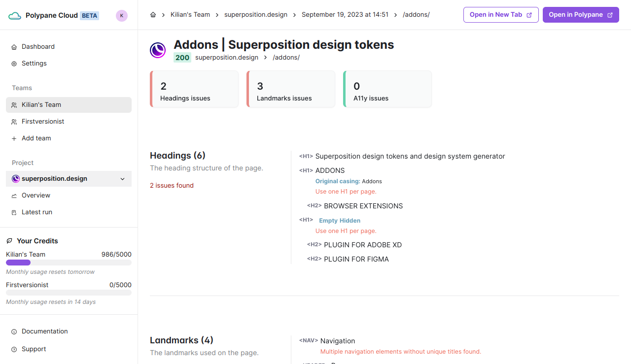Click the Open in New Tab button
The width and height of the screenshot is (631, 364).
pyautogui.click(x=501, y=15)
